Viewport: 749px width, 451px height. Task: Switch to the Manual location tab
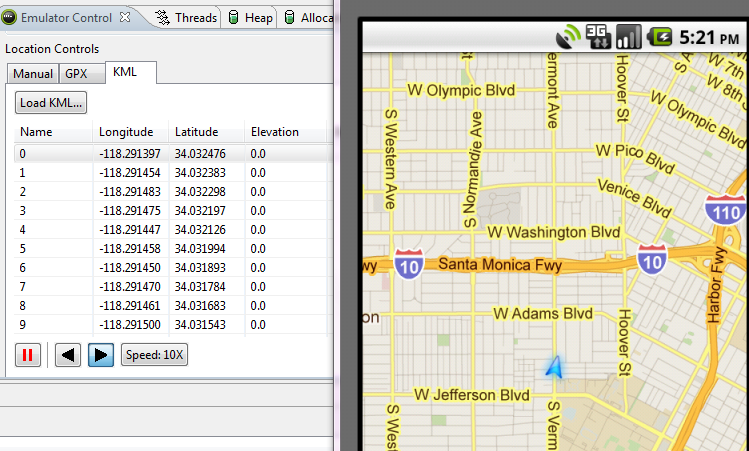33,74
